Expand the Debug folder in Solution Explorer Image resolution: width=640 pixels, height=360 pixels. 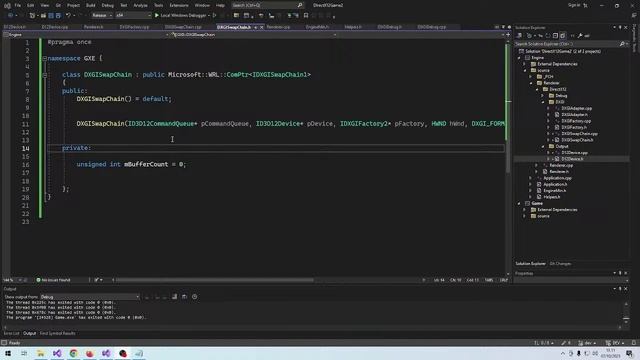[x=543, y=96]
